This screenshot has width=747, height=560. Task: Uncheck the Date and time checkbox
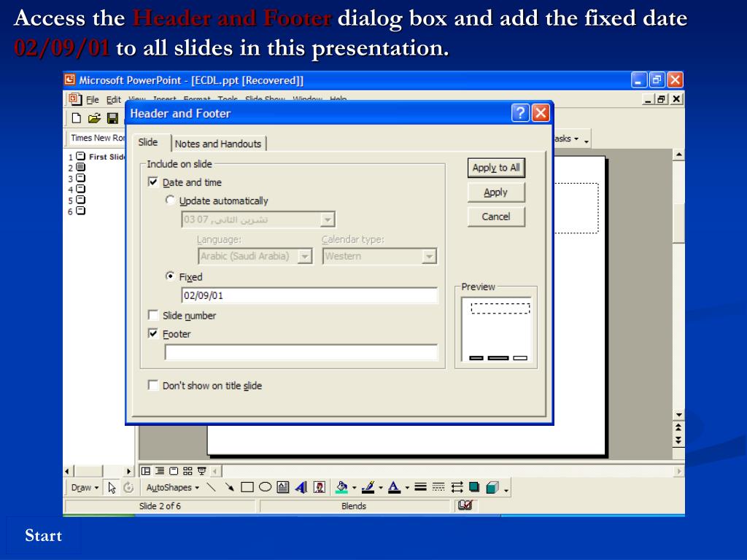coord(153,182)
